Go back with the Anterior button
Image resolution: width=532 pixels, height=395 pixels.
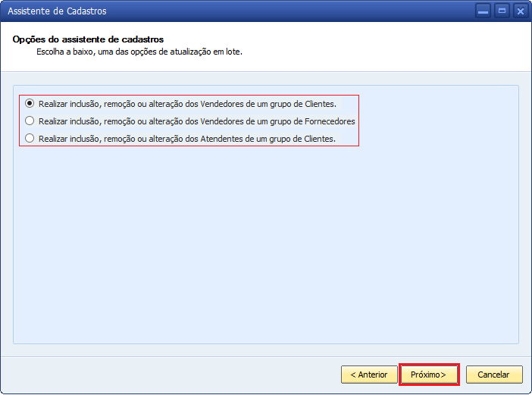[369, 375]
